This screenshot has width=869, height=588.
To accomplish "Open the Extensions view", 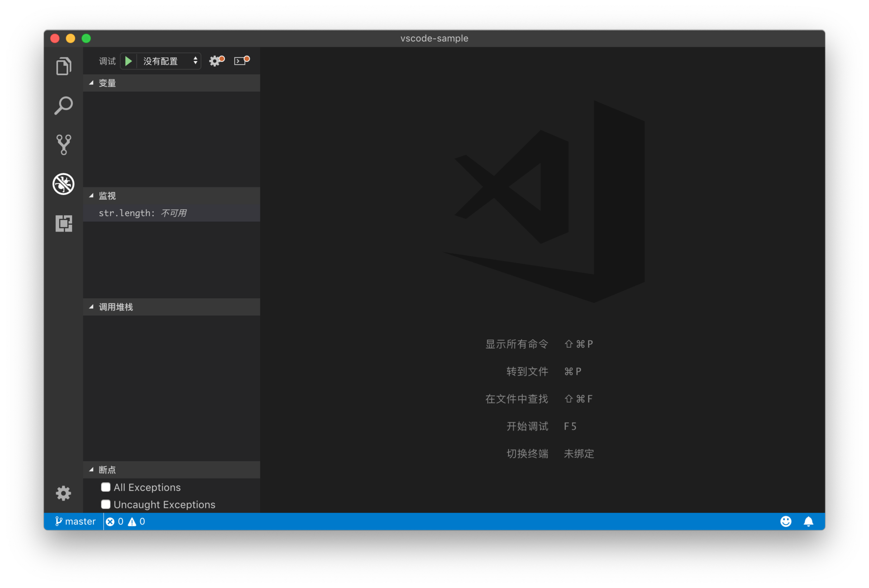I will tap(63, 223).
